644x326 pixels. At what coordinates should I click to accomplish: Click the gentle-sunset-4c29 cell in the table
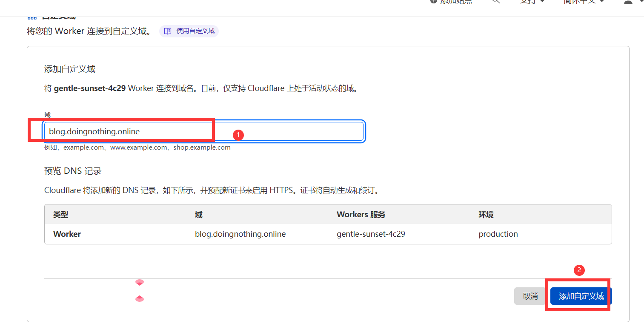click(x=371, y=234)
